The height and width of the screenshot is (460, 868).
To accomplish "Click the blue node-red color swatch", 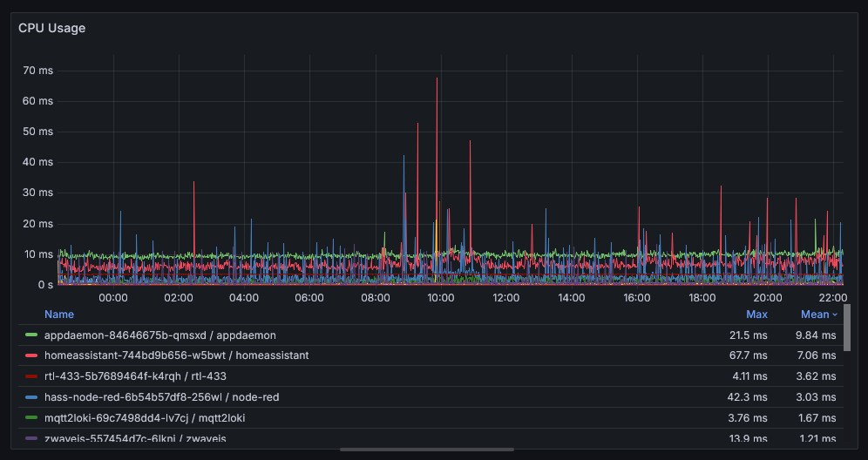I will point(31,397).
